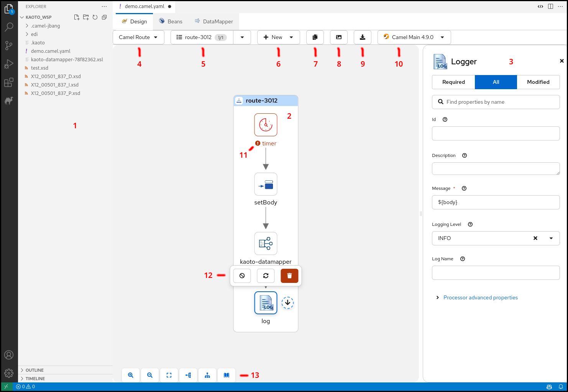Viewport: 568px width, 392px height.
Task: Zoom in on the canvas
Action: [131, 375]
